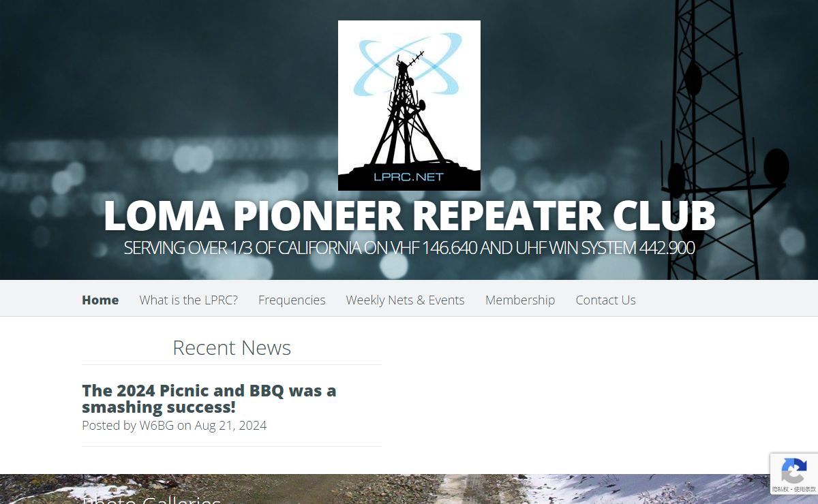Click the LPRC.NET tower logo image

coord(409,106)
